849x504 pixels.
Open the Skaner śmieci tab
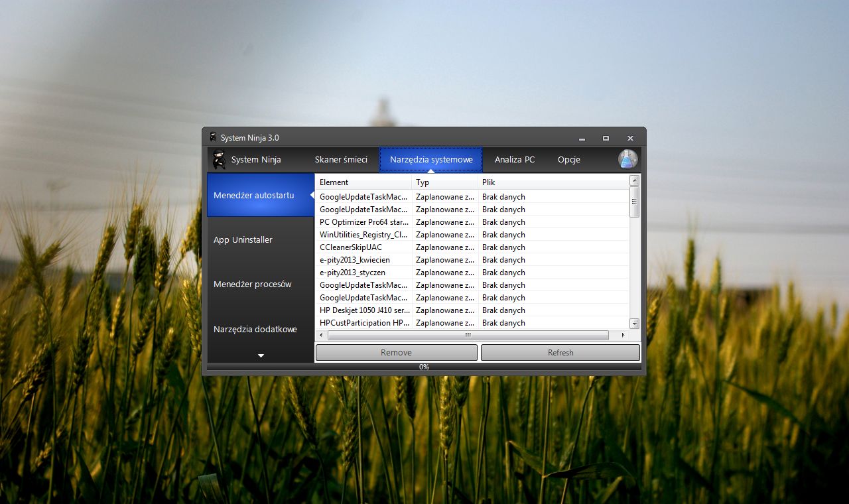(341, 160)
